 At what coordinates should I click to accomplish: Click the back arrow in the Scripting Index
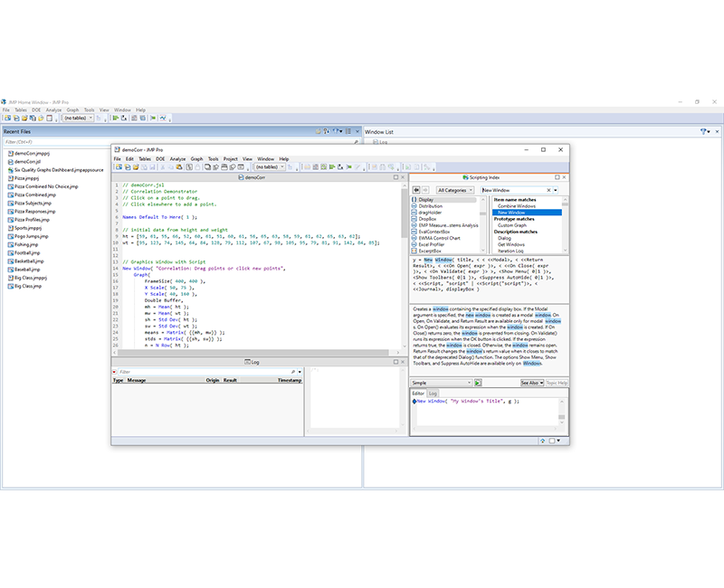pyautogui.click(x=416, y=188)
